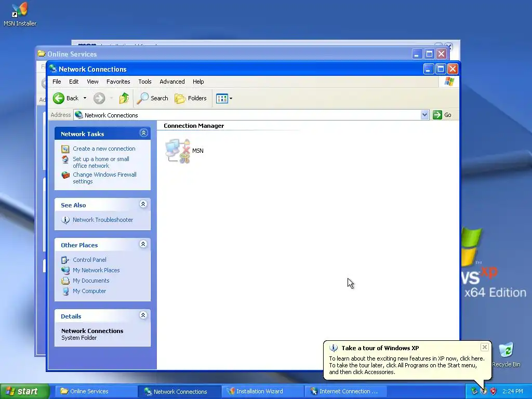
Task: Click Set up a home or small office network
Action: (101, 163)
